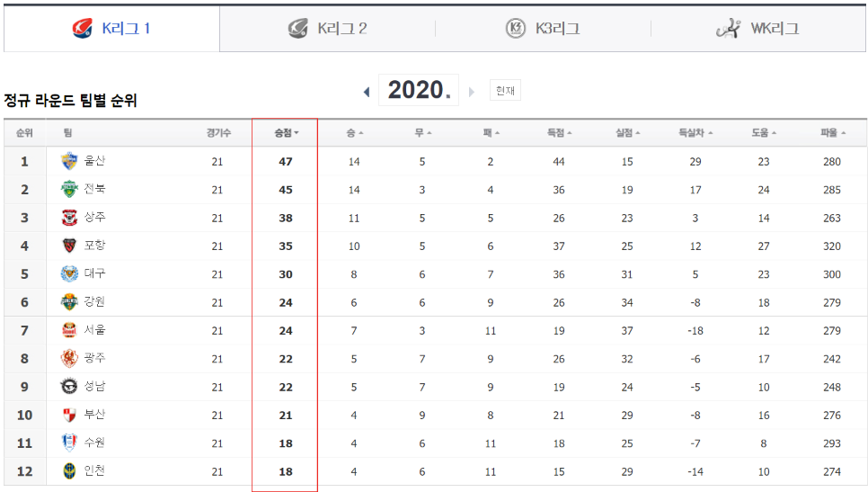Select 전북's 45 points cell
Screen dimensions: 868x492
coord(286,190)
